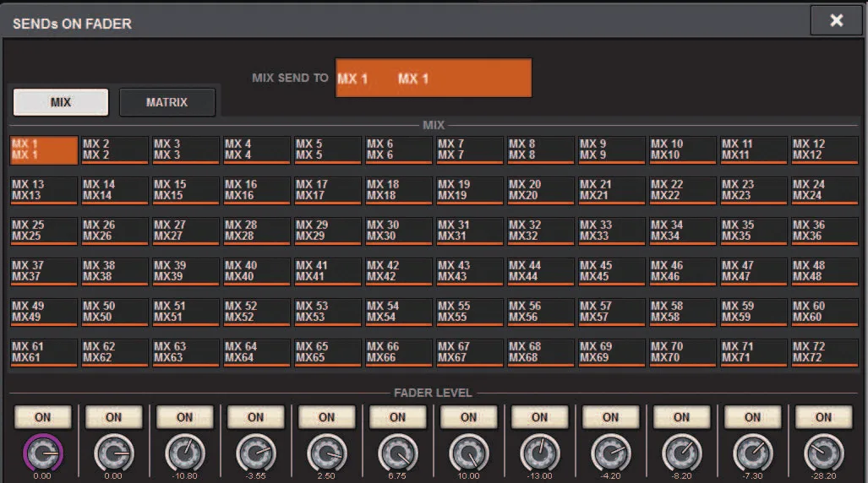Select the MX 31 mix bus button
The width and height of the screenshot is (868, 483).
click(469, 231)
